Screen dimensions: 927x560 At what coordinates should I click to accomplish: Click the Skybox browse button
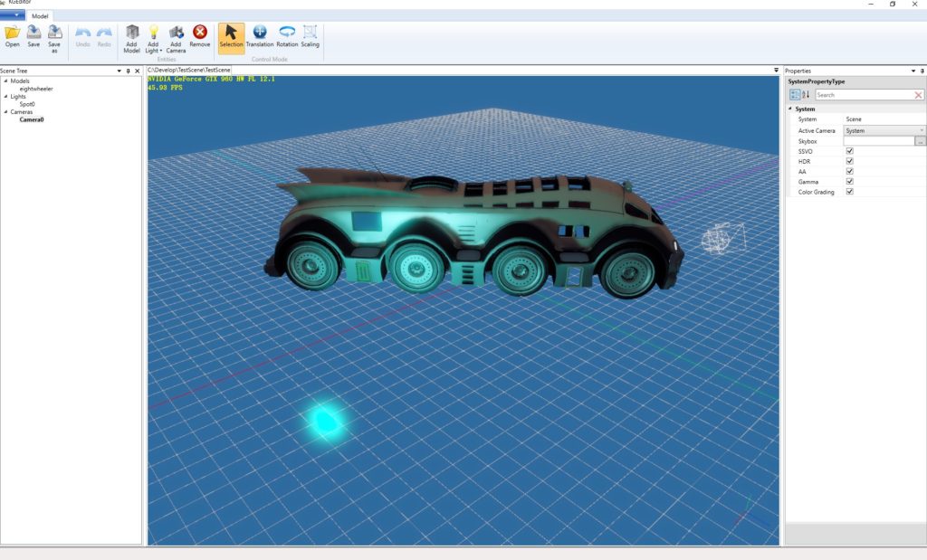coord(921,141)
